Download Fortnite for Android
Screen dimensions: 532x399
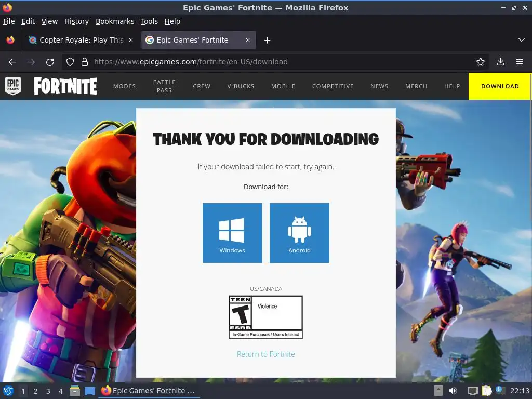299,233
